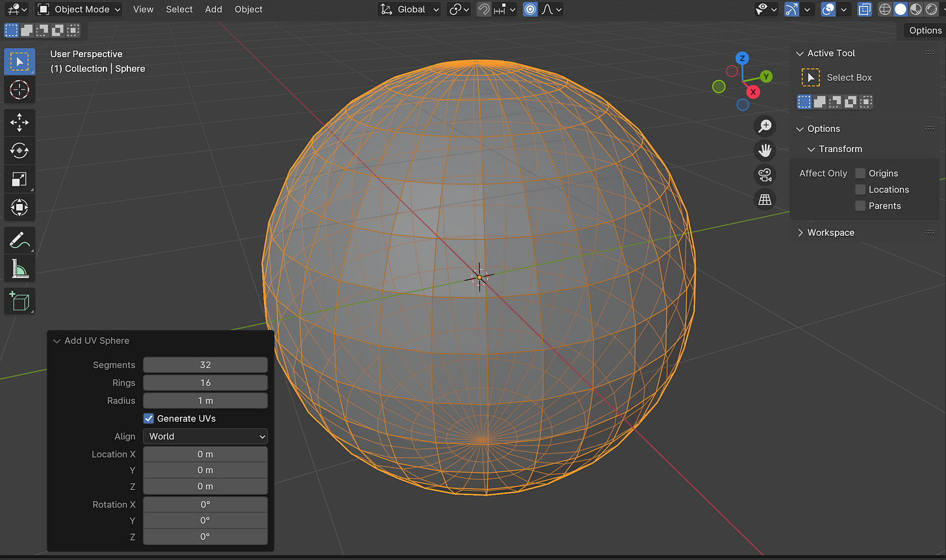
Task: Click the Segments field showing 32
Action: pos(205,365)
